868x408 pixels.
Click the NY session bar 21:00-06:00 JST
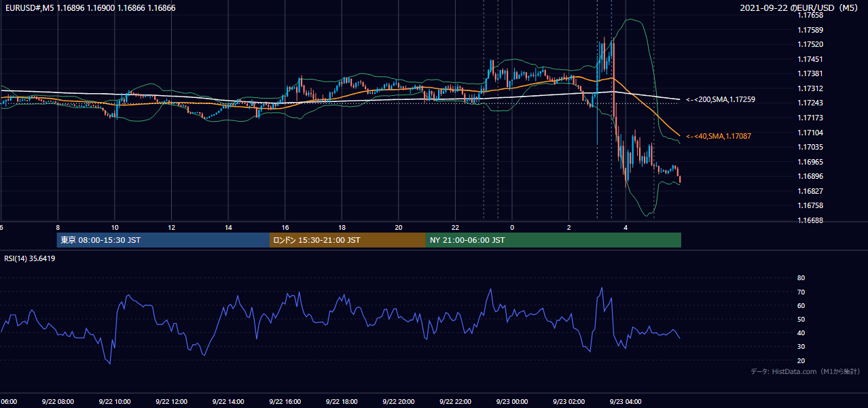(x=554, y=240)
